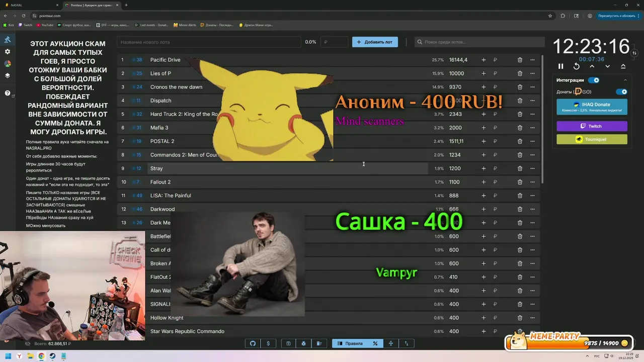Connect the IHAQ Donate integration

592,107
